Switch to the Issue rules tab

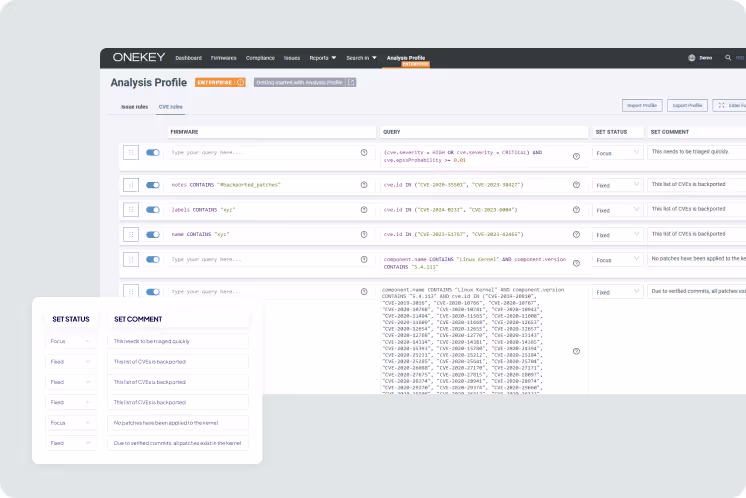pyautogui.click(x=135, y=107)
